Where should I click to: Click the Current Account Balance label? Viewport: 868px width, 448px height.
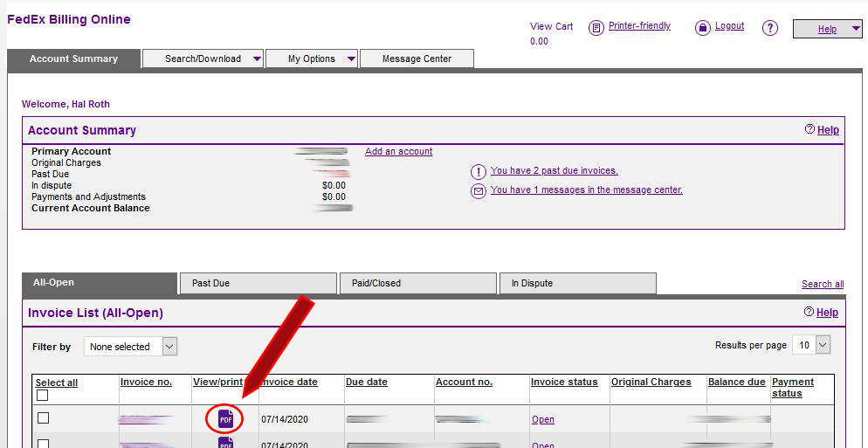91,208
